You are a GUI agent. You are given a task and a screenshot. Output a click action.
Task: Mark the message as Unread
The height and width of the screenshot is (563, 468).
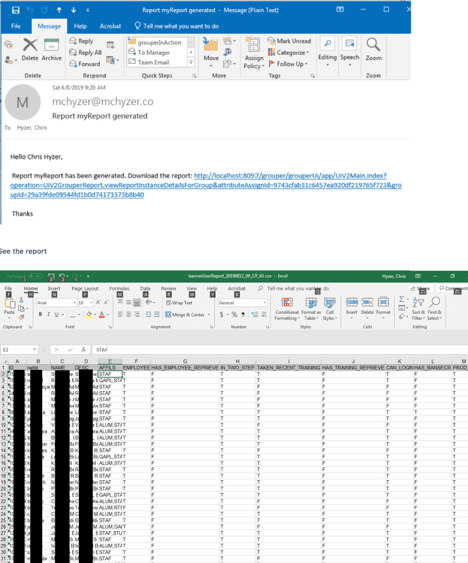[x=289, y=41]
